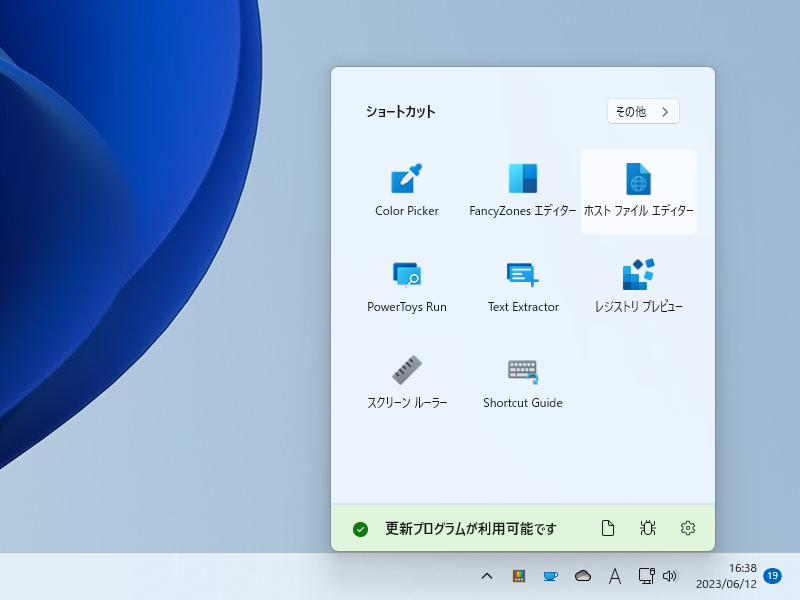800x600 pixels.
Task: Click PowerToys tray icon
Action: tap(519, 576)
